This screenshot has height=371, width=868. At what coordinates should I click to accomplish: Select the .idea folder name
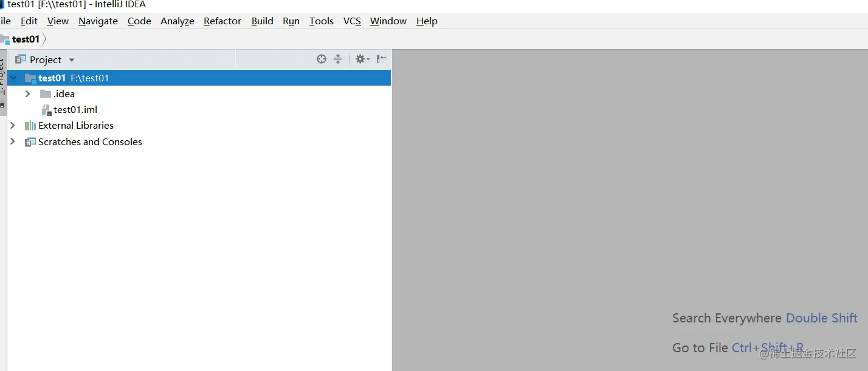[64, 94]
